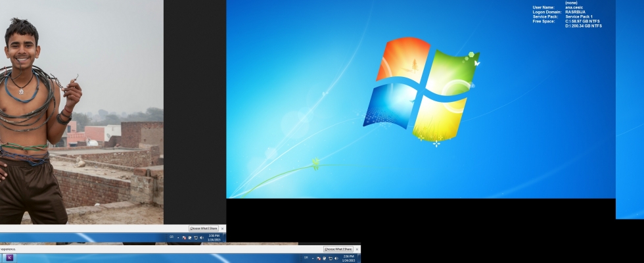Click tray icon right of lower Action Center flag
644x263 pixels.
pyautogui.click(x=325, y=258)
